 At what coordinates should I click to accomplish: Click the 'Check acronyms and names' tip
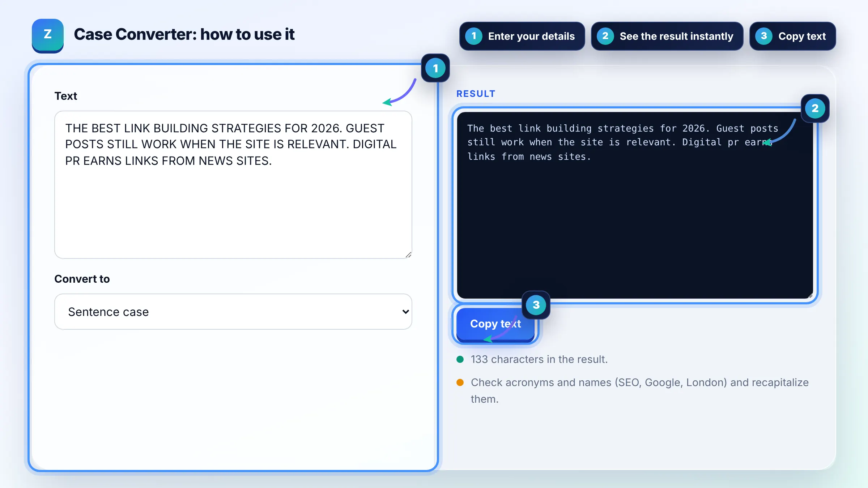639,391
